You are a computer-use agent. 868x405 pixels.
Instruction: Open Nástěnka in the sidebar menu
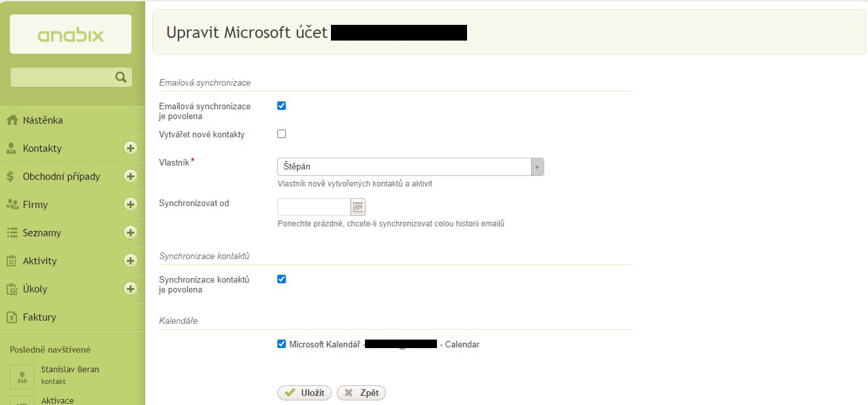43,120
